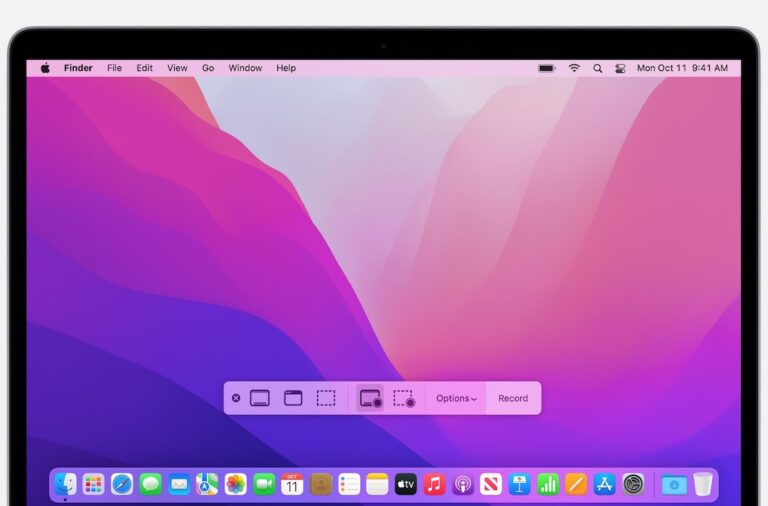Open the Apple menu
Viewport: 768px width, 506px height.
[45, 68]
